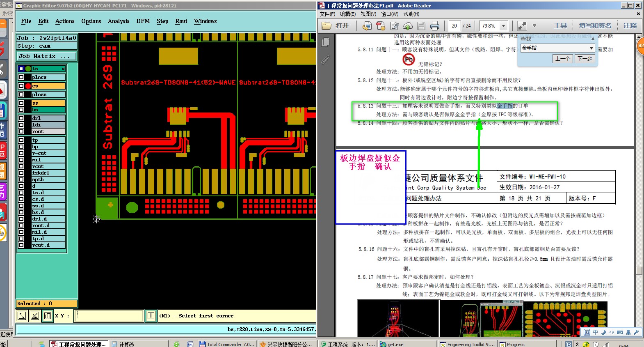Click the sign document pen icon
Viewport: 644px width, 347px height.
click(x=395, y=26)
